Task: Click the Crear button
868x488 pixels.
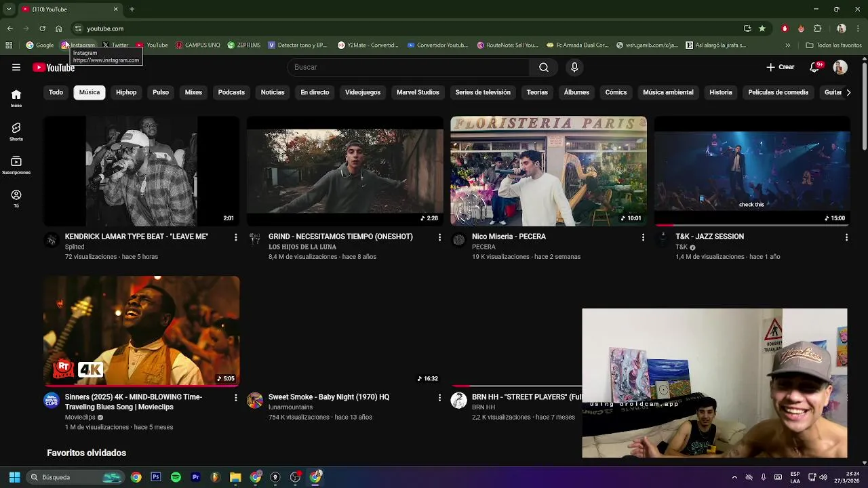Action: coord(781,67)
